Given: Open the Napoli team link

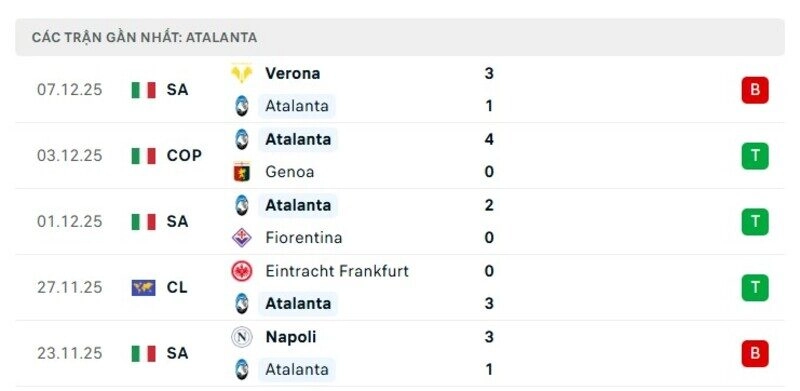Looking at the screenshot, I should [x=291, y=337].
